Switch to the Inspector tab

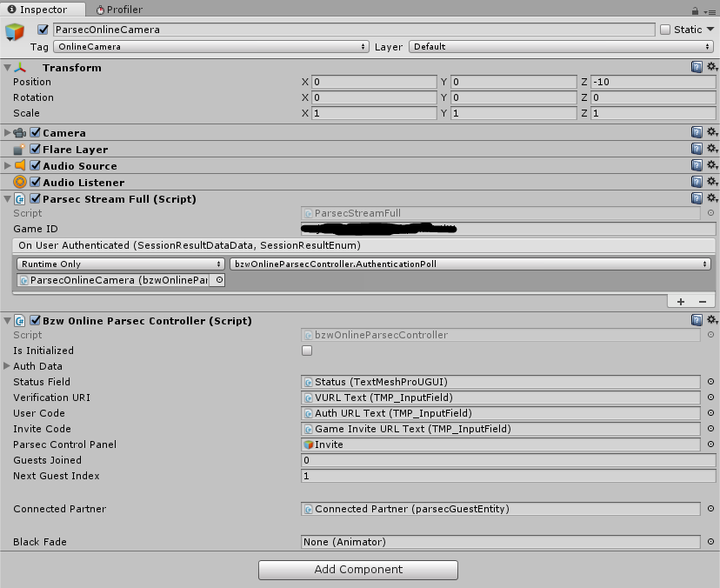(x=43, y=10)
